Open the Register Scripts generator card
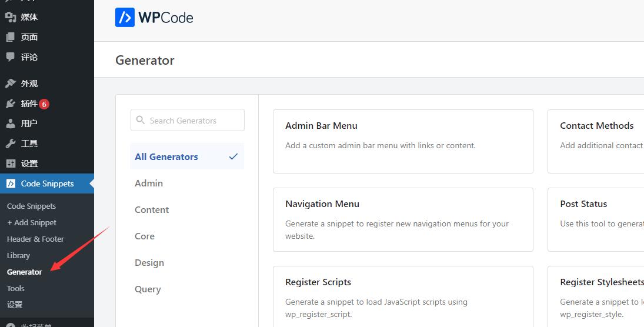 pyautogui.click(x=403, y=296)
